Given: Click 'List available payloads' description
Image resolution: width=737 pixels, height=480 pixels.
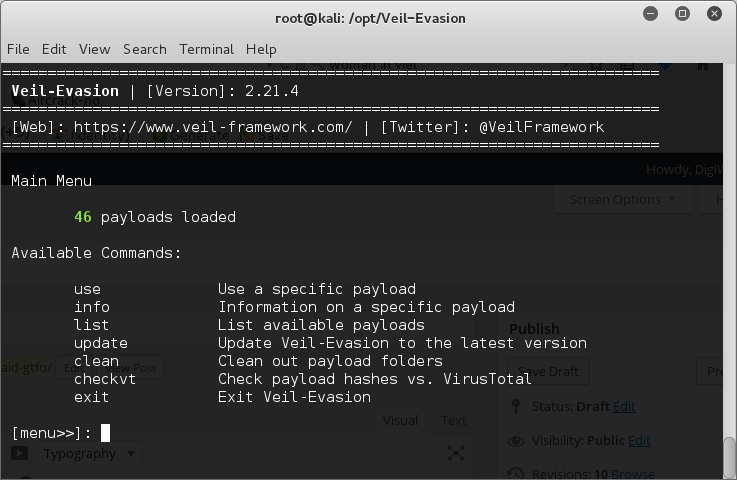Looking at the screenshot, I should point(321,325).
